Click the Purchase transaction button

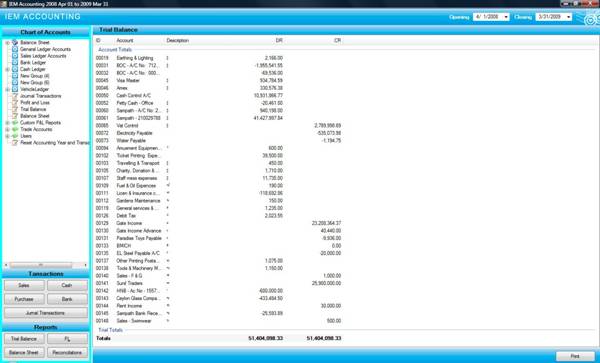(x=24, y=299)
